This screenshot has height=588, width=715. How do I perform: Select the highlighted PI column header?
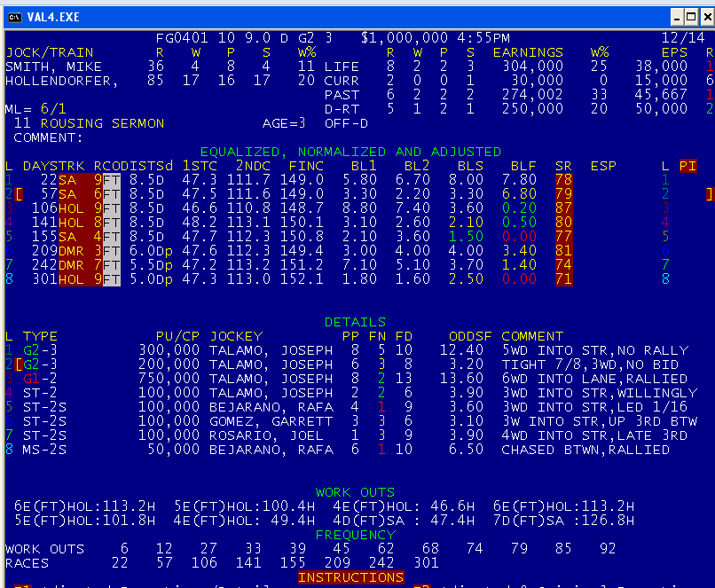[x=687, y=166]
